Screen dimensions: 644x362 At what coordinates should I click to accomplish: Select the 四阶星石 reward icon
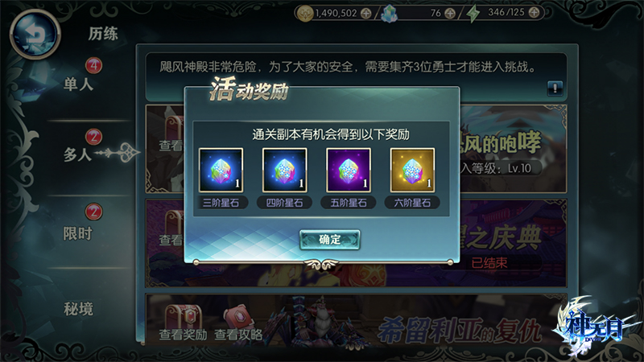pos(285,171)
